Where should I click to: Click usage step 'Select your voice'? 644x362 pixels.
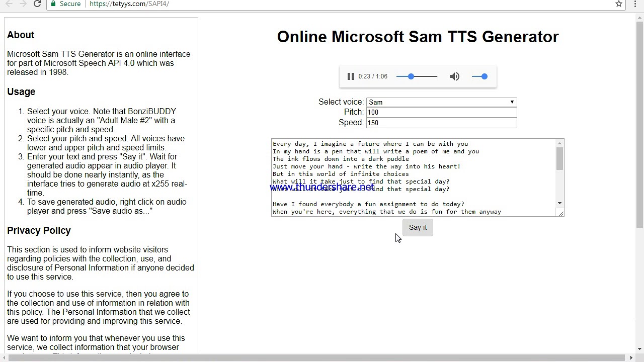(102, 120)
